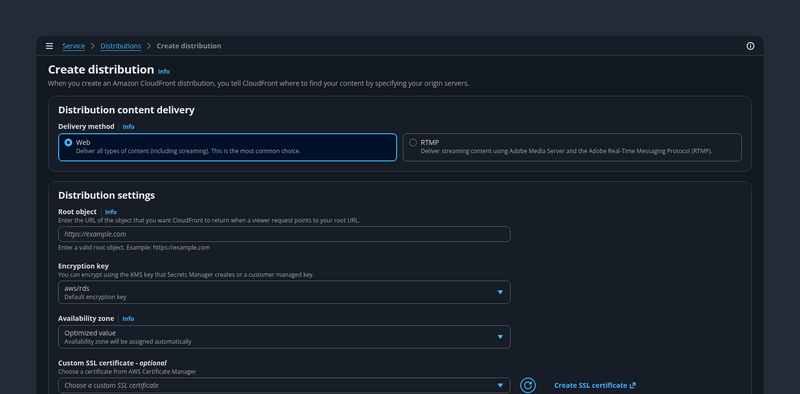Click the Encryption key dropdown arrow icon

point(500,292)
